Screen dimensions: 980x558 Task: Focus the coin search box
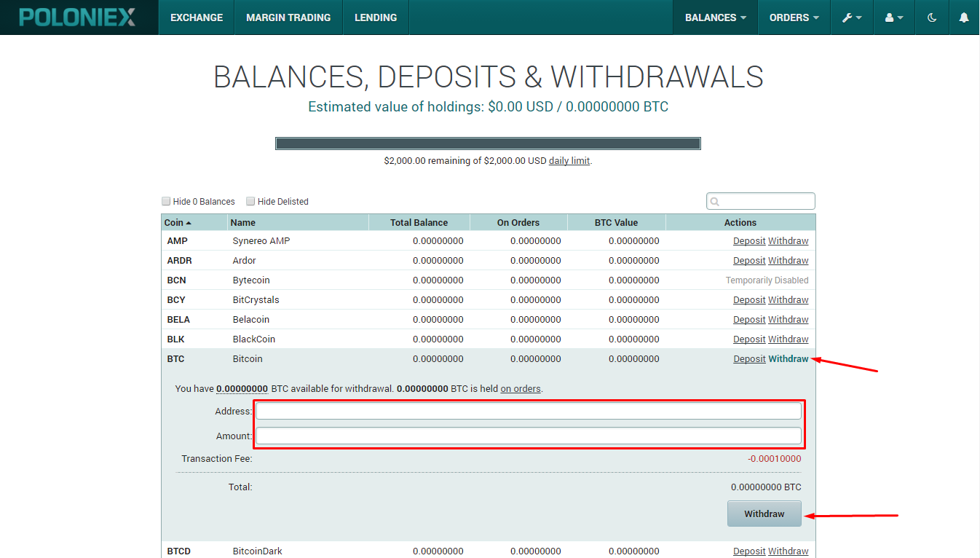tap(761, 201)
